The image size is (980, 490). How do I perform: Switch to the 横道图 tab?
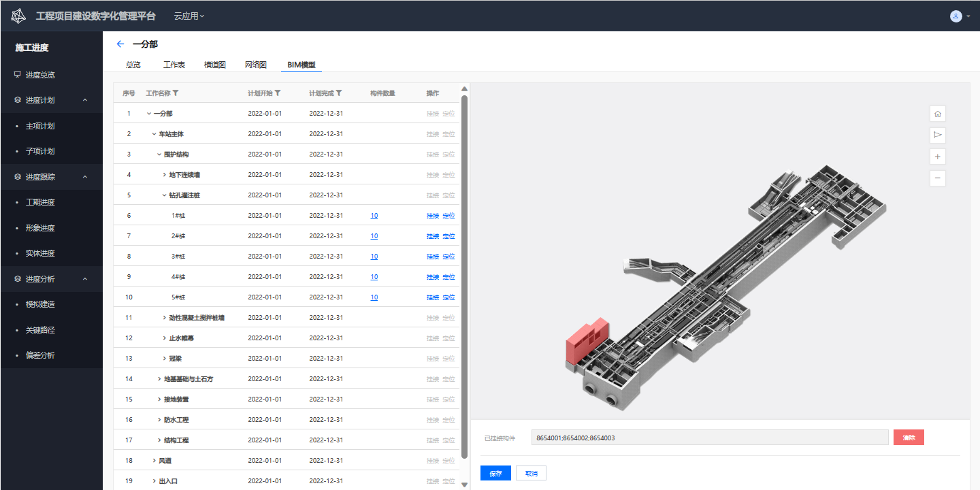pos(214,65)
